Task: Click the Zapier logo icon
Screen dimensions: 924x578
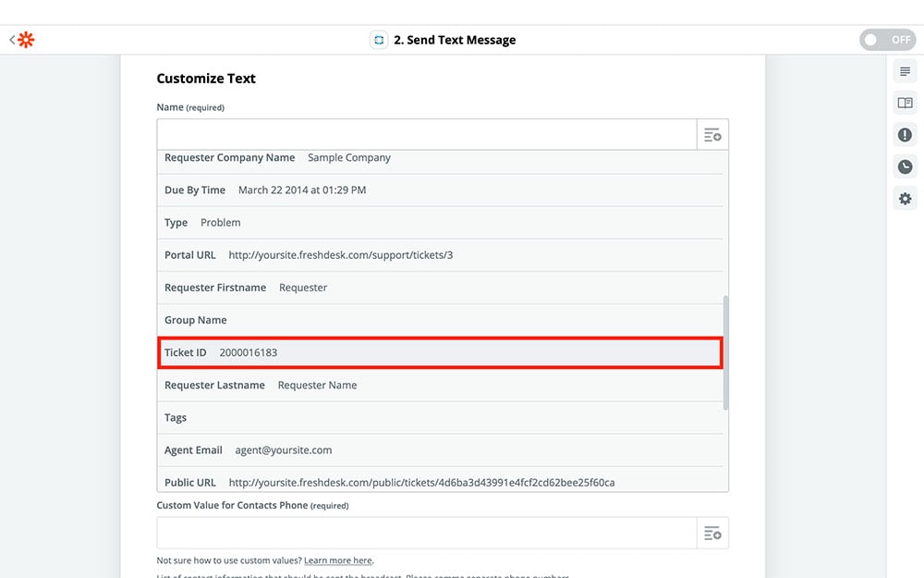Action: (26, 40)
